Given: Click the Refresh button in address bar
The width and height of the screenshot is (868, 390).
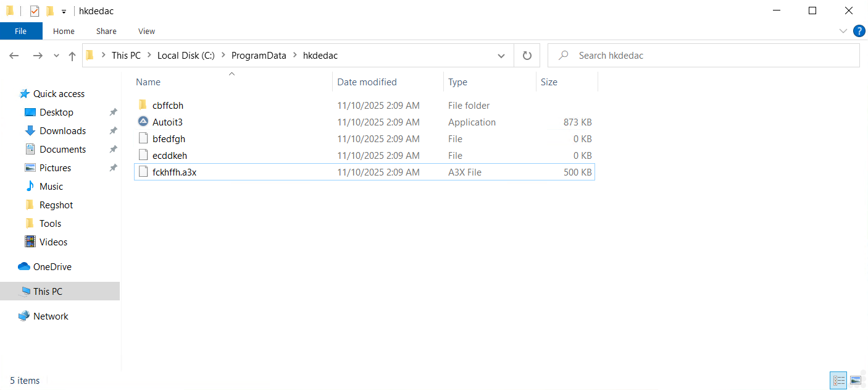Looking at the screenshot, I should pos(527,56).
